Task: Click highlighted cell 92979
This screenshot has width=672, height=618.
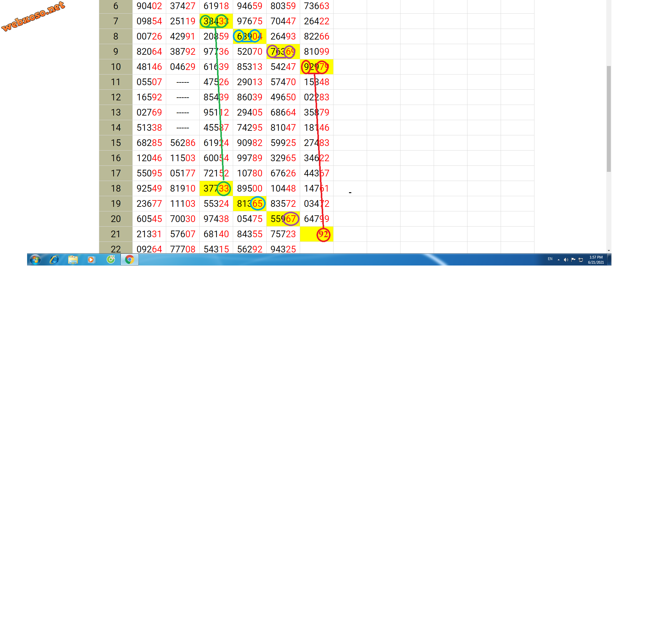Action: (x=317, y=67)
